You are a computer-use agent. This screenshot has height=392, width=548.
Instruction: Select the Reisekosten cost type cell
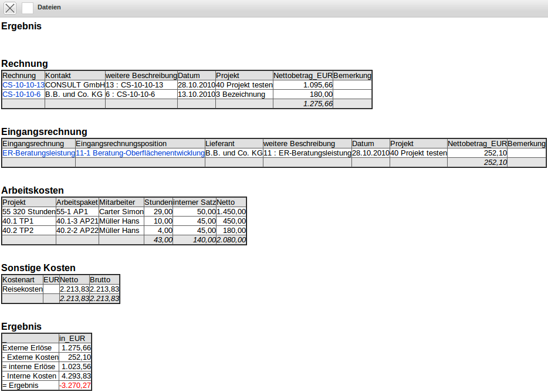point(22,289)
